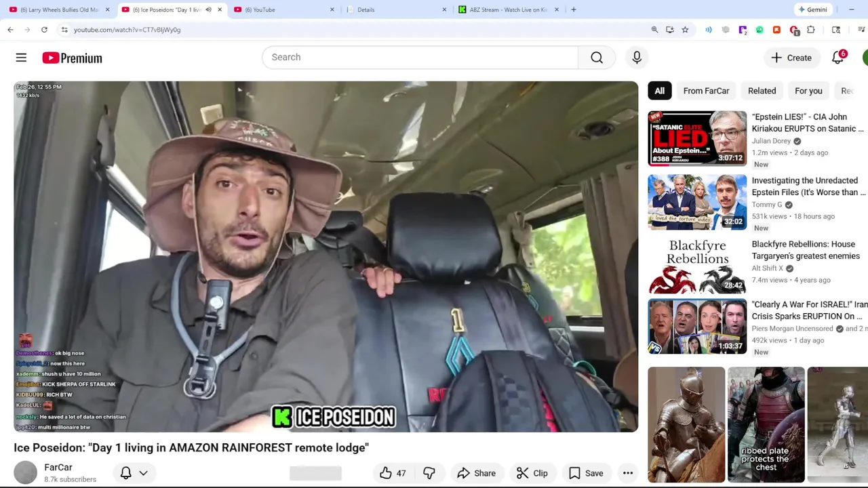Viewport: 868px width, 488px height.
Task: Open the notifications bell in YouTube header
Action: (x=838, y=58)
